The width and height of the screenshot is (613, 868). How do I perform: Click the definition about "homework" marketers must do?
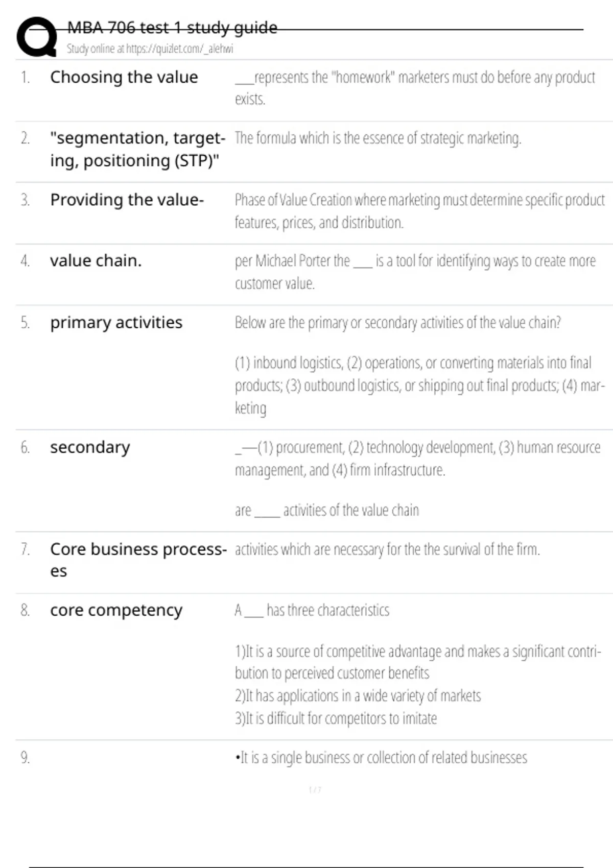tap(414, 88)
